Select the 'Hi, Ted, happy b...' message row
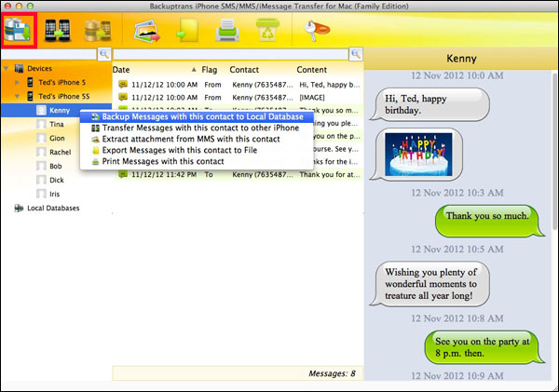The height and width of the screenshot is (392, 559). coord(239,85)
